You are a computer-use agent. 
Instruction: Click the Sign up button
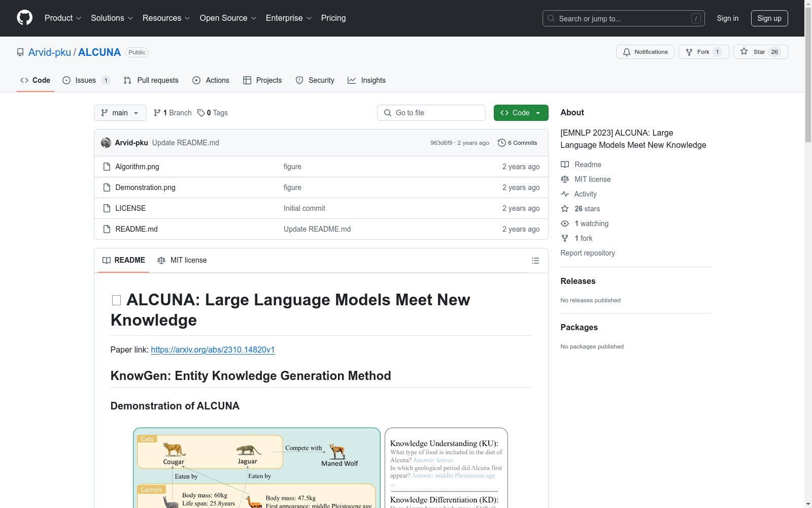[769, 18]
